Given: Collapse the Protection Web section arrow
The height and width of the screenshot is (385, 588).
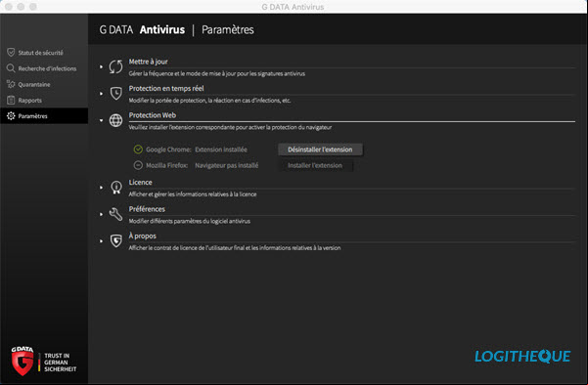Looking at the screenshot, I should coord(101,120).
